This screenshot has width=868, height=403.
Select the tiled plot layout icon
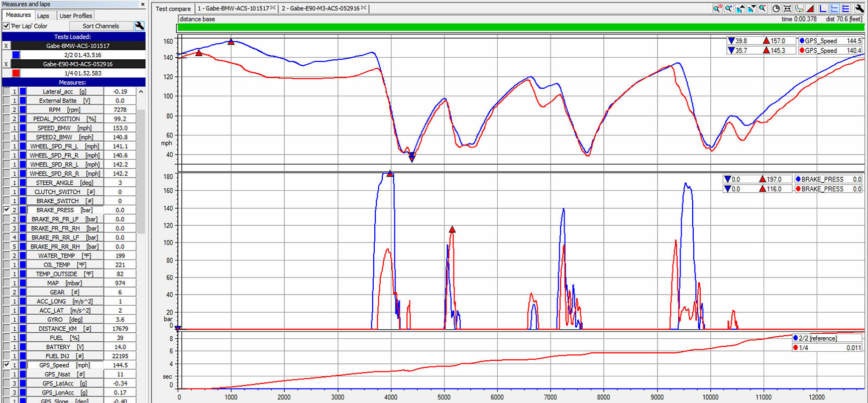coord(834,9)
